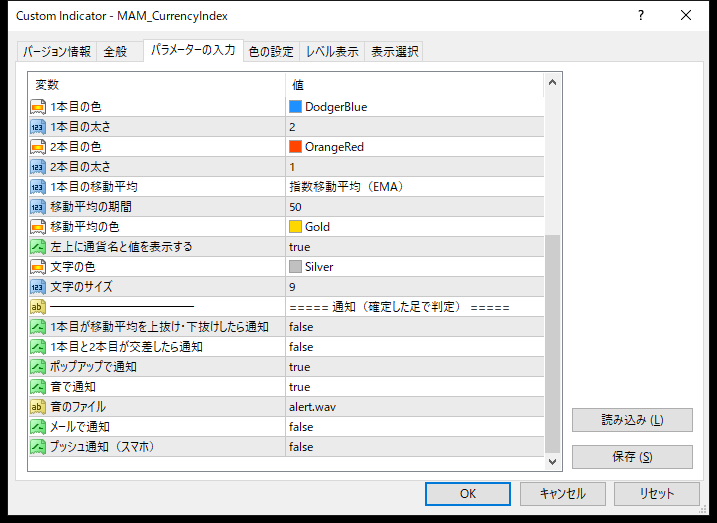
Task: Select the 1本目の色 row label
Action: [x=75, y=107]
